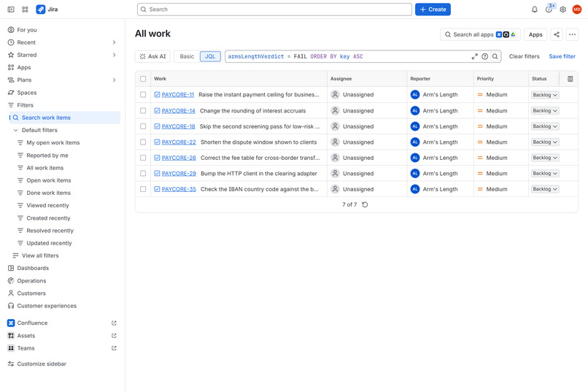Open Backlog status dropdown for PAYCORE-35
The image size is (588, 392).
coord(545,189)
